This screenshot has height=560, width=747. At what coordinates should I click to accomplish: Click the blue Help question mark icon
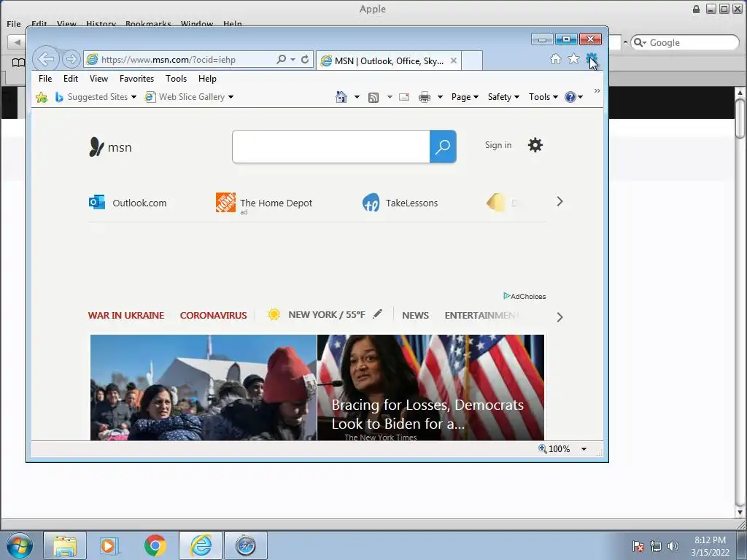click(570, 97)
